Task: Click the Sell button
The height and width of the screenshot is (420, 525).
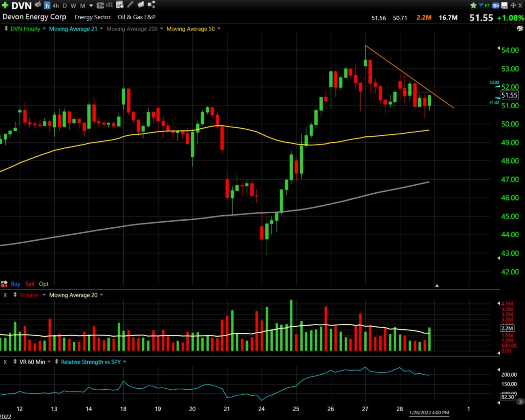Action: coord(30,284)
